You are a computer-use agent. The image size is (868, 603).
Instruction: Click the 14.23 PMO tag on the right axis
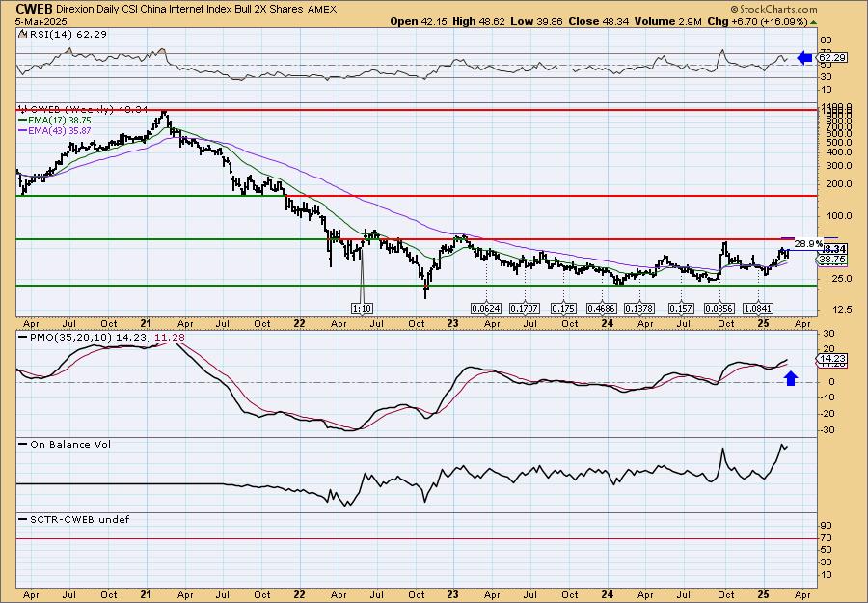click(x=832, y=359)
